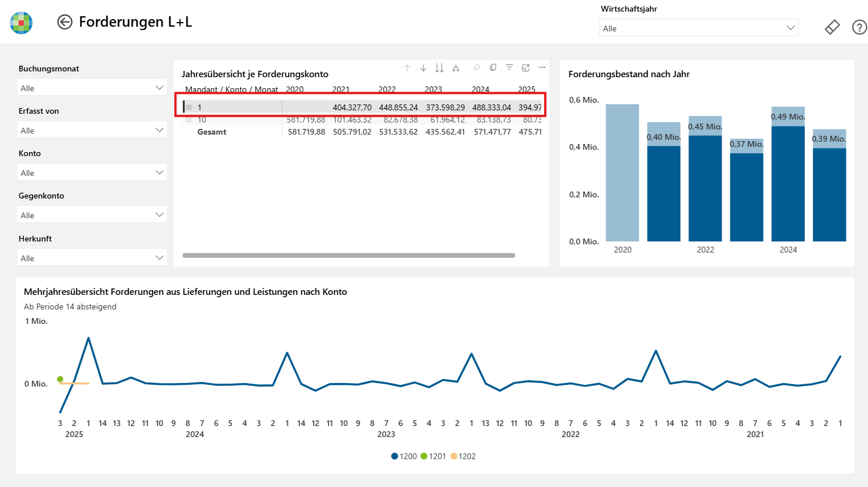Screen dimensions: 868x487
Task: Click the bar labeled 0,45 Mio.
Action: pos(705,179)
